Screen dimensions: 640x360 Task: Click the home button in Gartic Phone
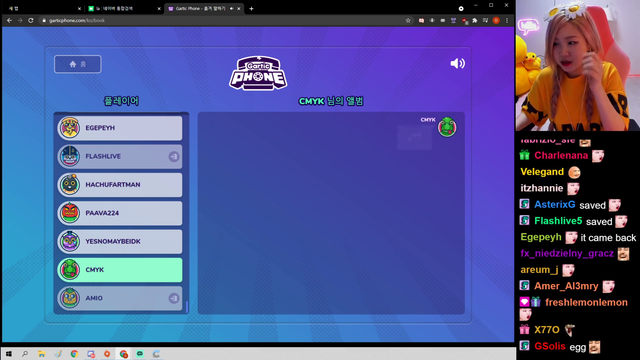78,64
